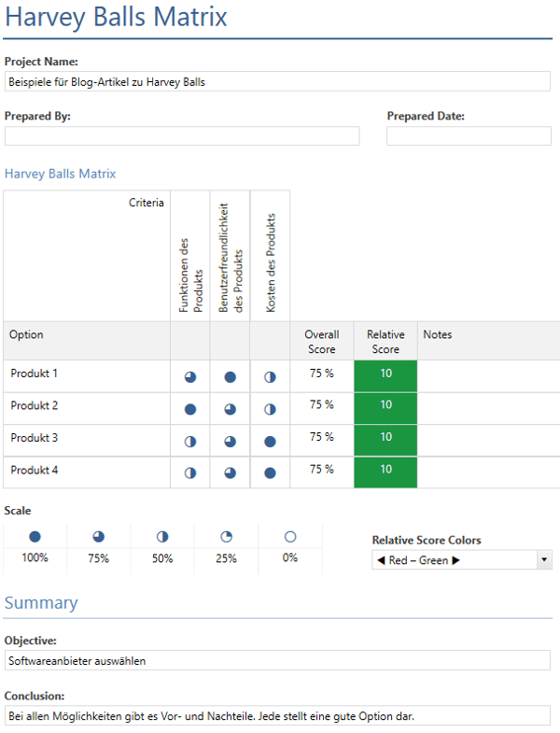Click Produkt 1 overall score 75 %
The height and width of the screenshot is (733, 560).
click(x=322, y=374)
